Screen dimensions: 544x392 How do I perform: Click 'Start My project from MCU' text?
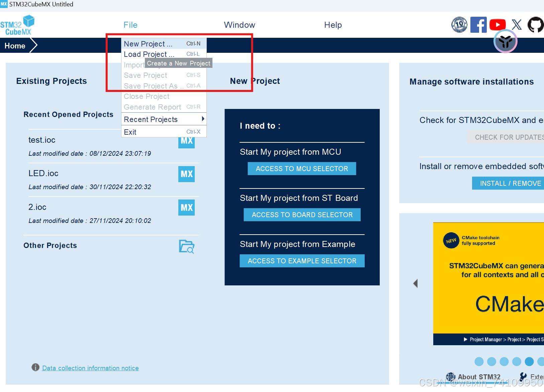pos(290,152)
